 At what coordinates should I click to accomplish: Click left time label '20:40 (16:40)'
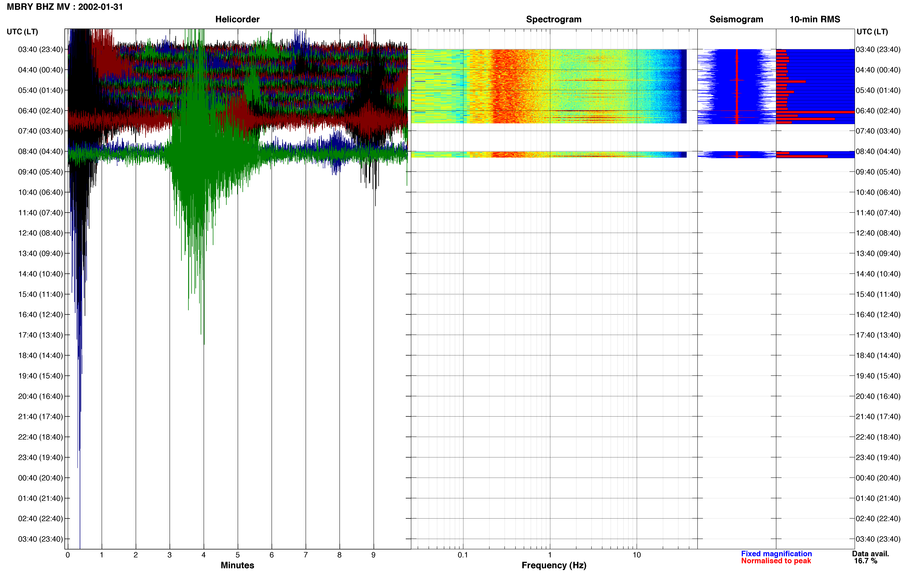(x=41, y=396)
